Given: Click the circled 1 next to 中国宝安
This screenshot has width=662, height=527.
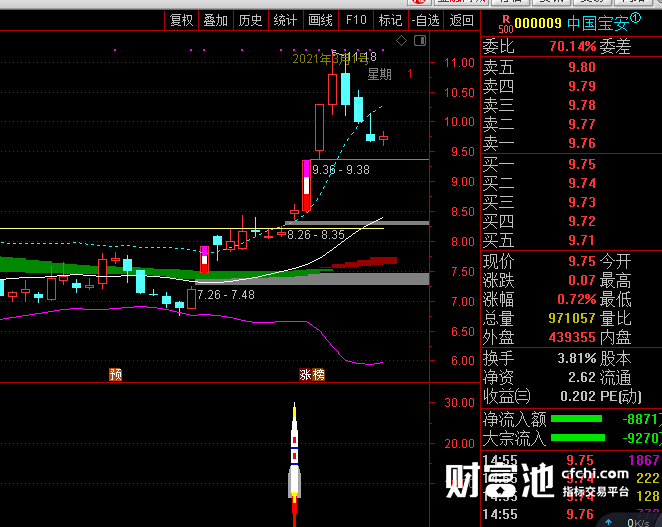Looking at the screenshot, I should click(635, 18).
